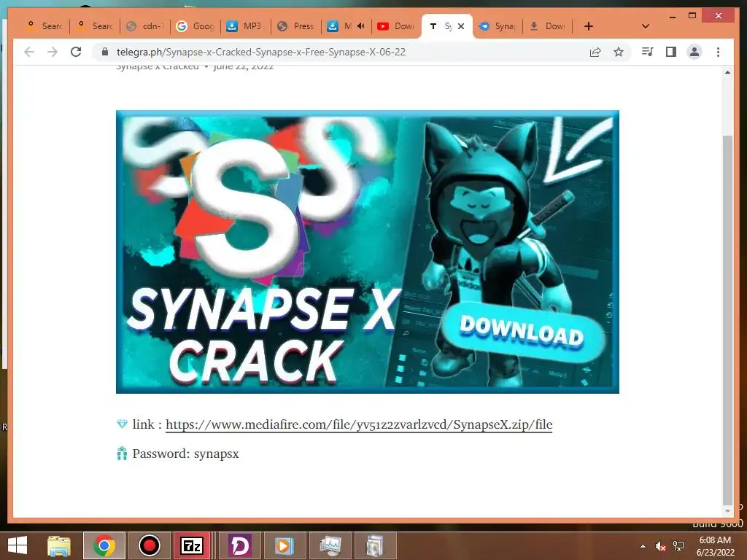Open the red record app in taskbar

pos(149,545)
